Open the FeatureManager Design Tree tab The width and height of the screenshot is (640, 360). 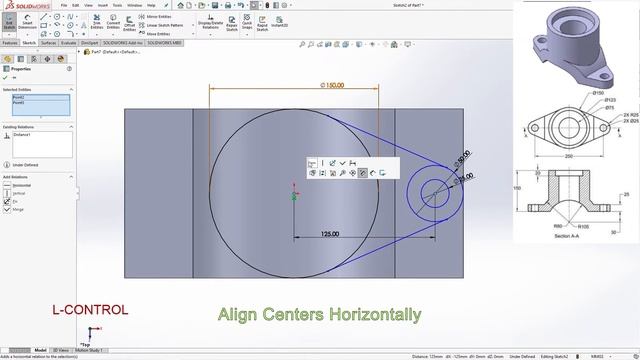7,59
